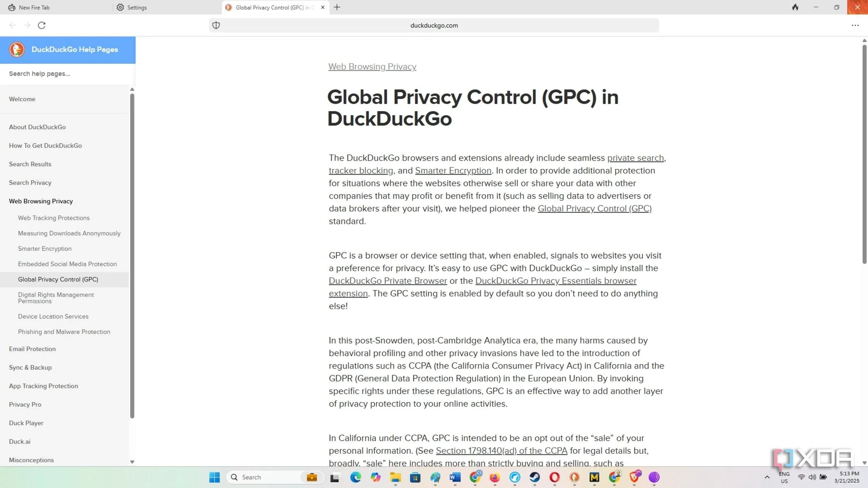This screenshot has width=868, height=488.
Task: Open Embedded Social Media Protection page
Action: tap(67, 264)
